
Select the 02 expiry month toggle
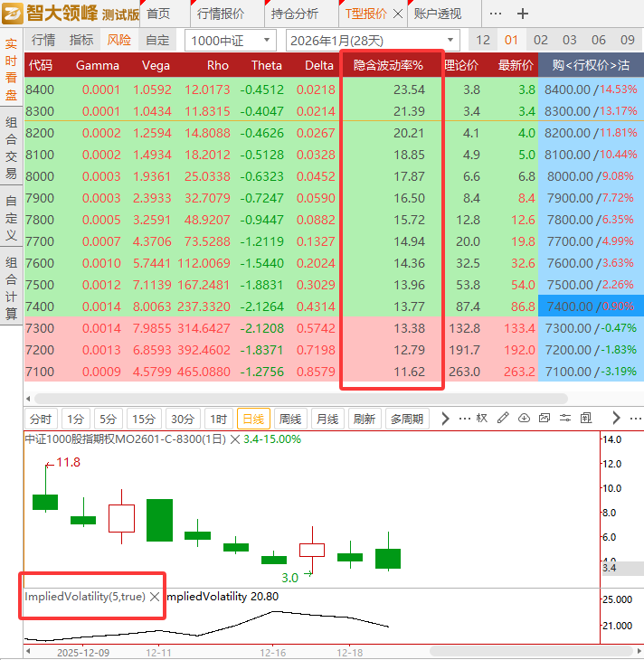[x=540, y=40]
